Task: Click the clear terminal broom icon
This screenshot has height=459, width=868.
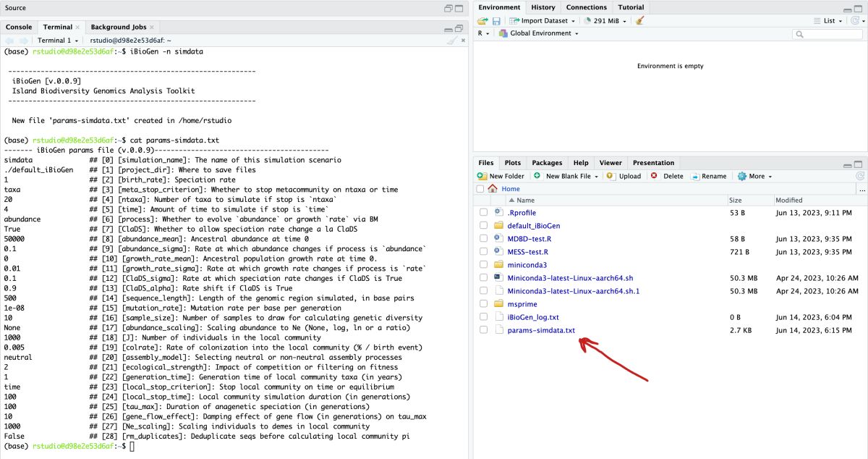Action: coord(451,41)
